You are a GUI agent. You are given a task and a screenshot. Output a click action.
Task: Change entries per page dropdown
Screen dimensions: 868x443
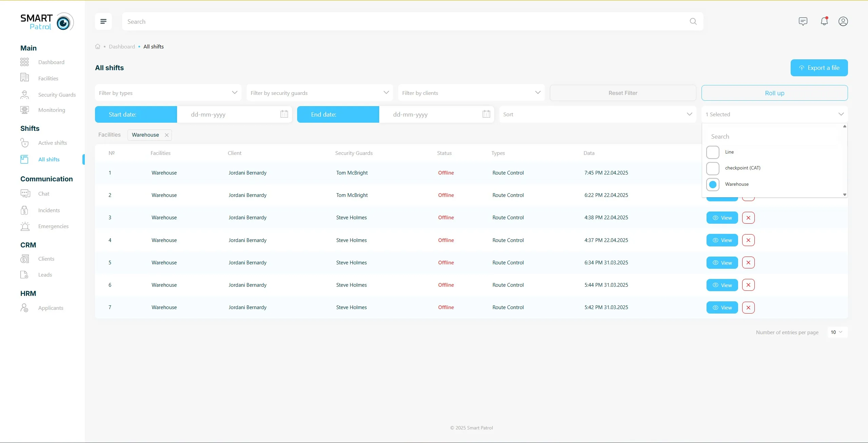837,332
